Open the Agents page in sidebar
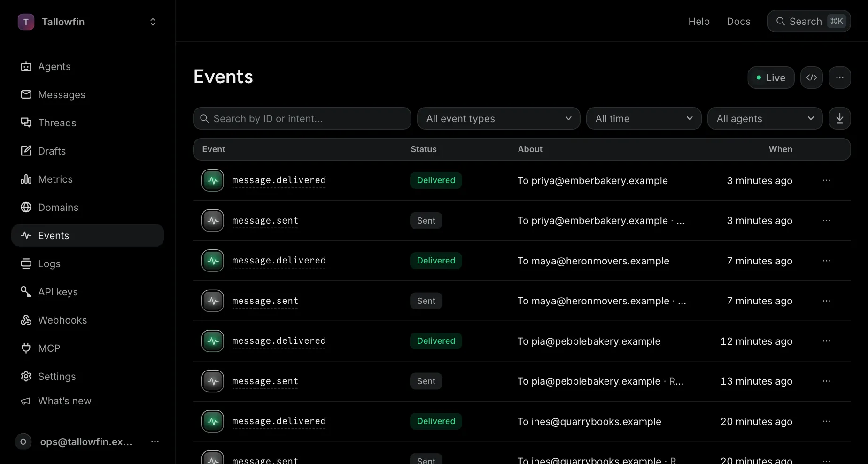Screen dimensions: 868x464 pos(87,67)
